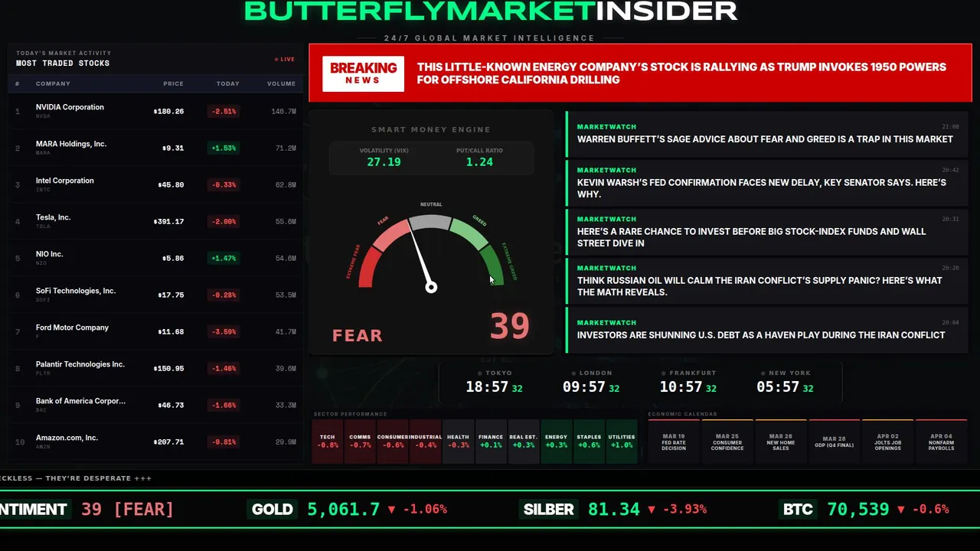This screenshot has height=551, width=980.
Task: Click the SILBER ticker label
Action: point(549,509)
